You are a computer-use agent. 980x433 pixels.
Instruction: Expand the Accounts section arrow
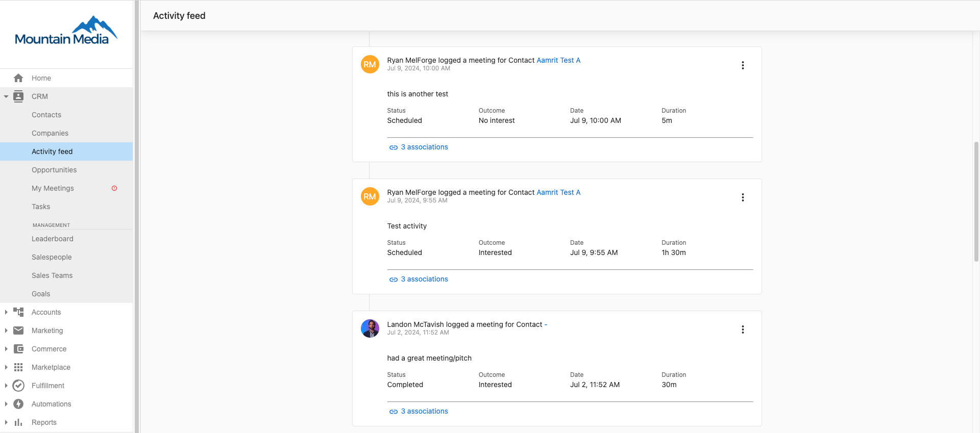tap(6, 312)
